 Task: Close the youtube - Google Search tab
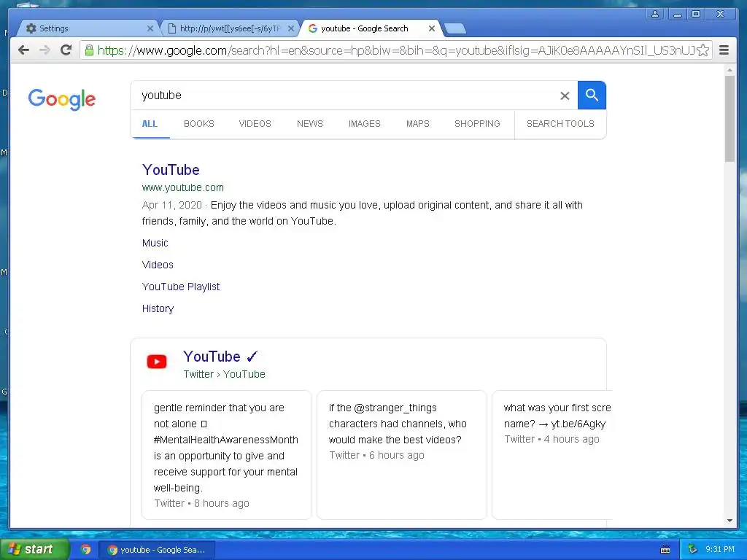click(x=432, y=28)
